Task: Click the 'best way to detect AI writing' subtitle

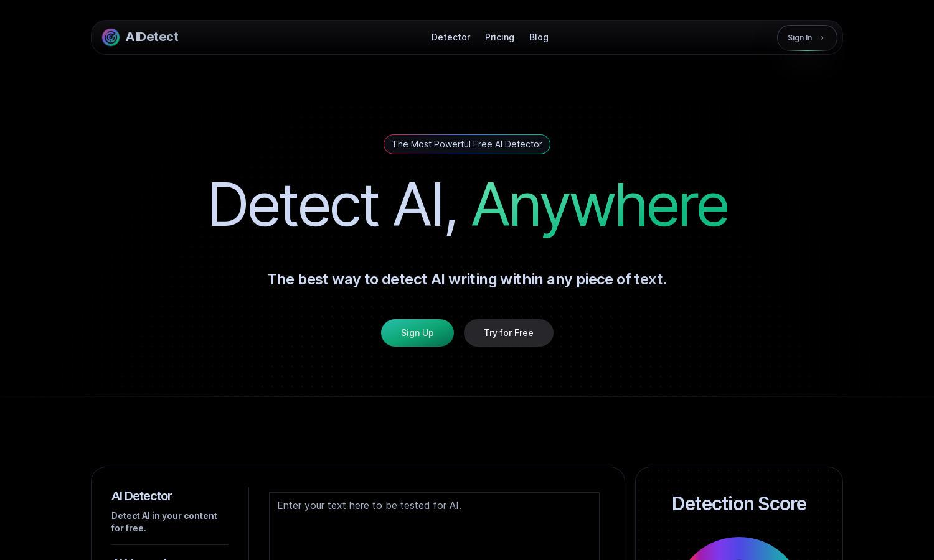Action: pyautogui.click(x=467, y=279)
